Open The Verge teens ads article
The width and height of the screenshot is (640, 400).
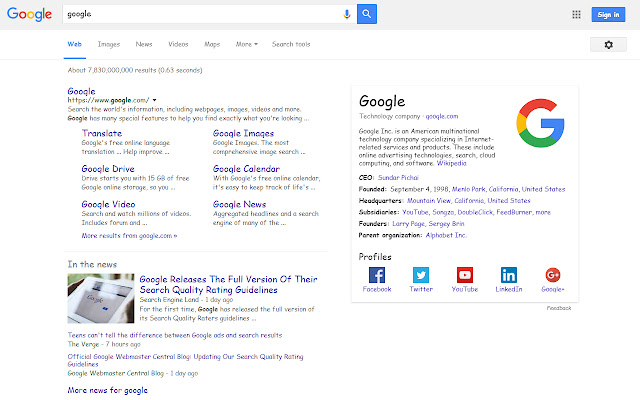click(x=175, y=335)
